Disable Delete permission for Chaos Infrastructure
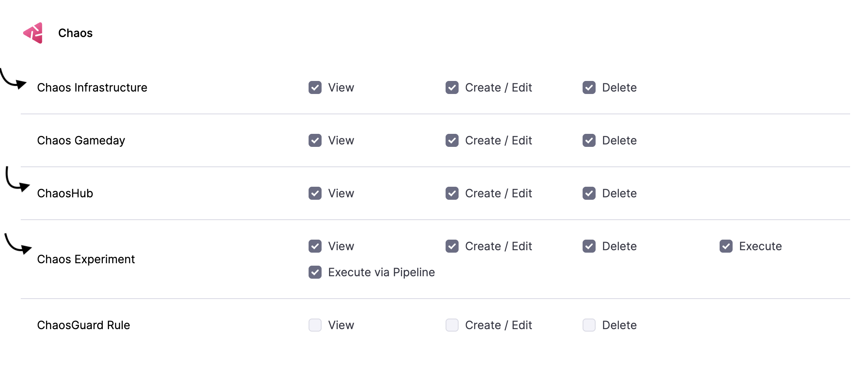This screenshot has height=369, width=868. click(589, 87)
